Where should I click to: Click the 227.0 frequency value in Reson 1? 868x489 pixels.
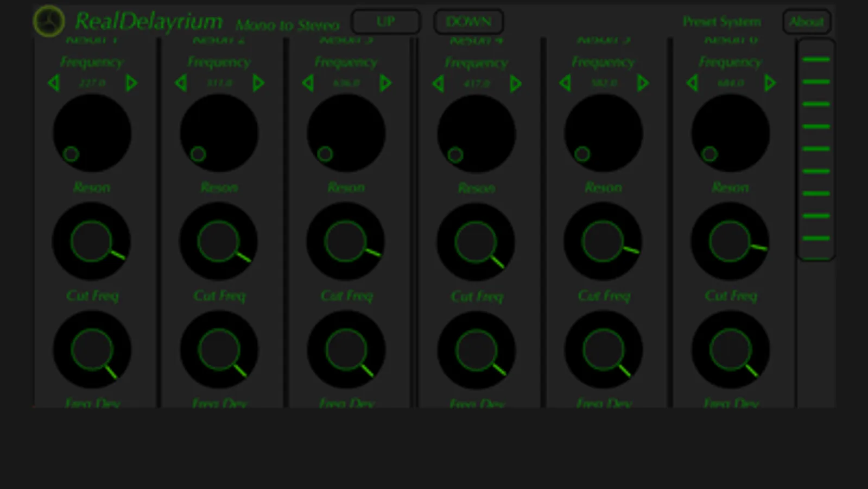(92, 83)
